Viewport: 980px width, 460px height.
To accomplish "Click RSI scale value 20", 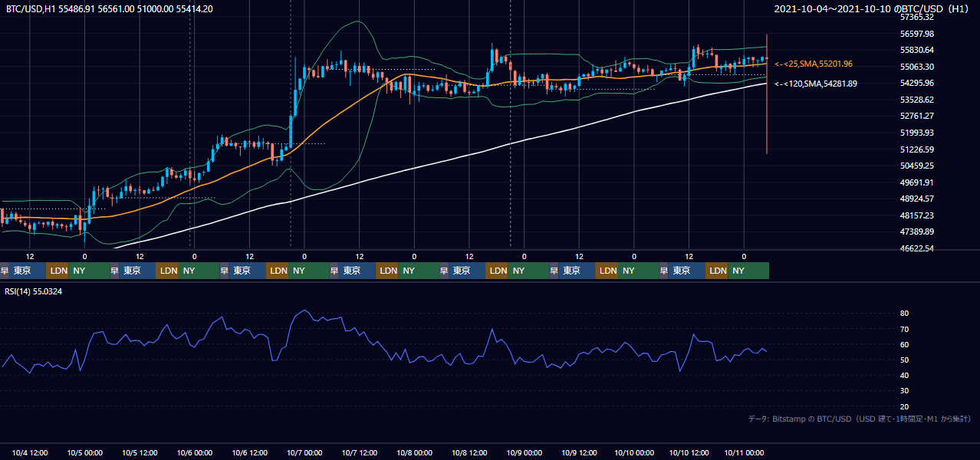I will tap(904, 406).
